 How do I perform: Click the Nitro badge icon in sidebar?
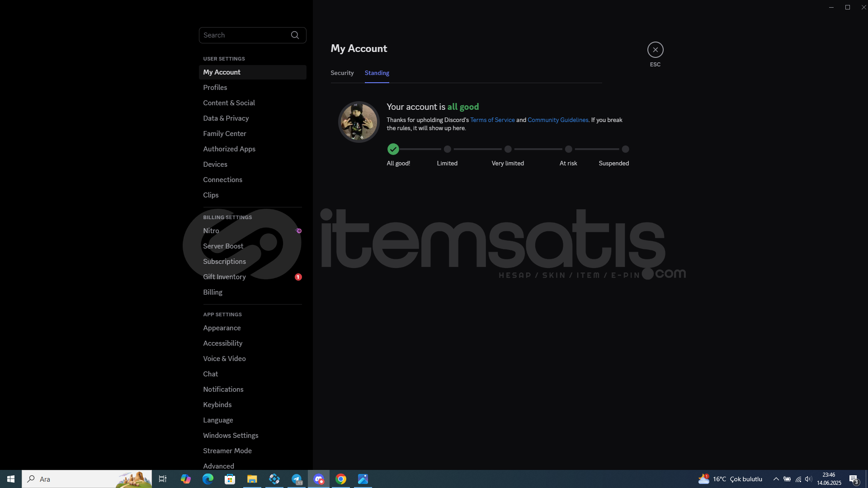click(x=298, y=231)
